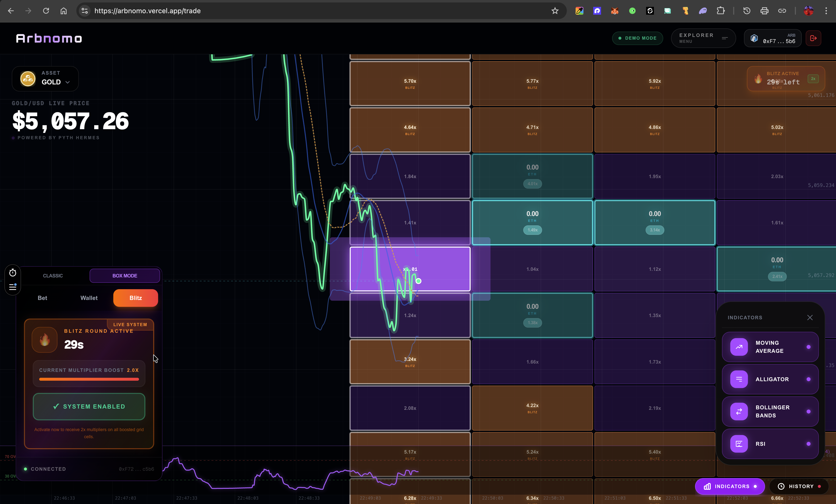Open the ARB wallet address selector
836x504 pixels.
click(x=773, y=38)
